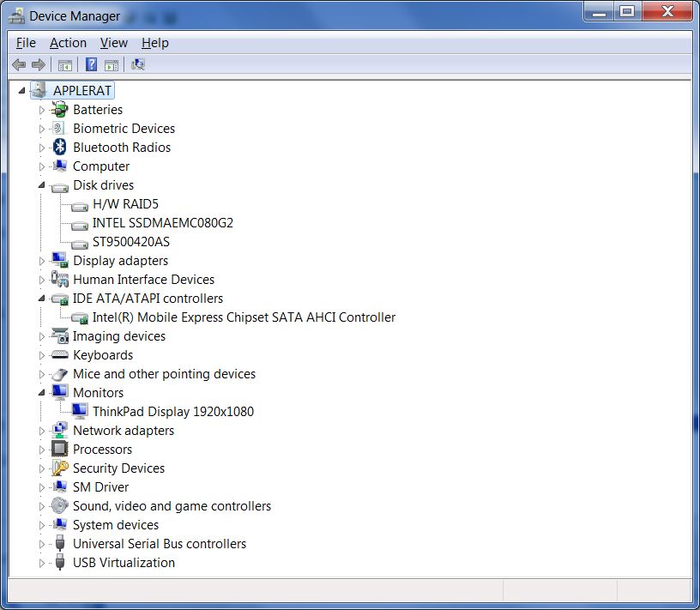Viewport: 700px width, 610px height.
Task: Click the APPLERAT computer root icon
Action: tap(39, 90)
